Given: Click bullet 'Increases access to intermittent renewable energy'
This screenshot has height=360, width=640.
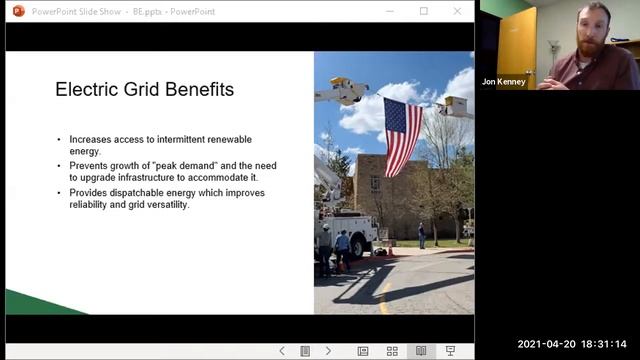Looking at the screenshot, I should click(160, 145).
